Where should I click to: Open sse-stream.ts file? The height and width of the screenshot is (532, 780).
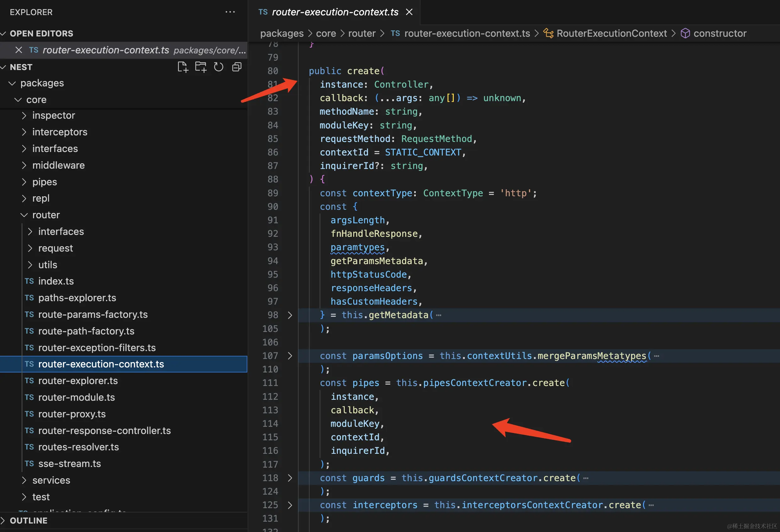(x=69, y=464)
